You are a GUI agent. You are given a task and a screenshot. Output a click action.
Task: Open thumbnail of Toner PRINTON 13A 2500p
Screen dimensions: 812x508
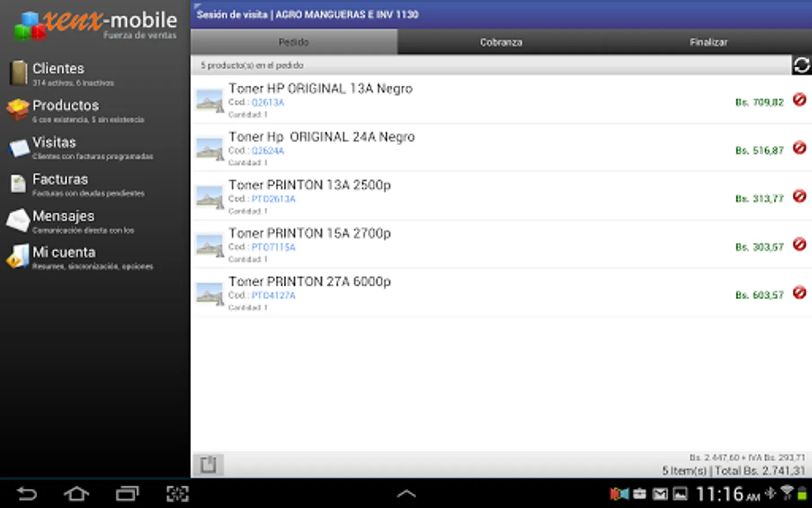(x=210, y=198)
